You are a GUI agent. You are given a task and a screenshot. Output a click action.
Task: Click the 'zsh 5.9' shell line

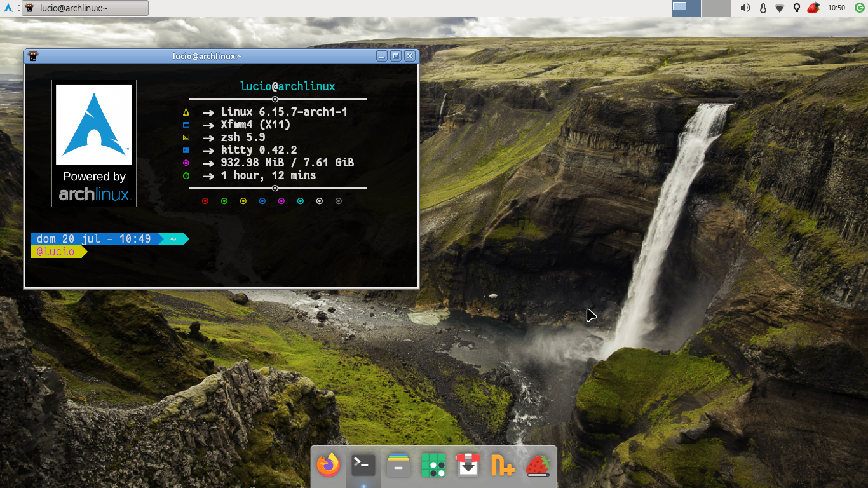click(x=243, y=137)
